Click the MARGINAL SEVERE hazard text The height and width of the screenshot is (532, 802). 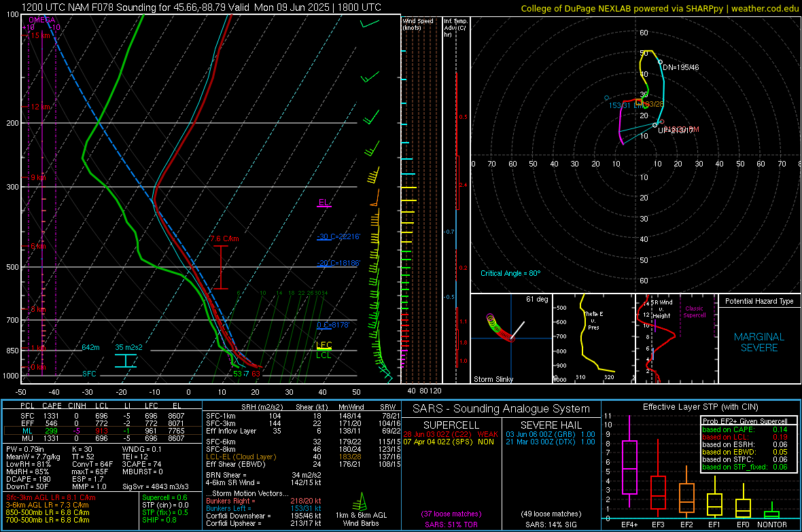759,342
